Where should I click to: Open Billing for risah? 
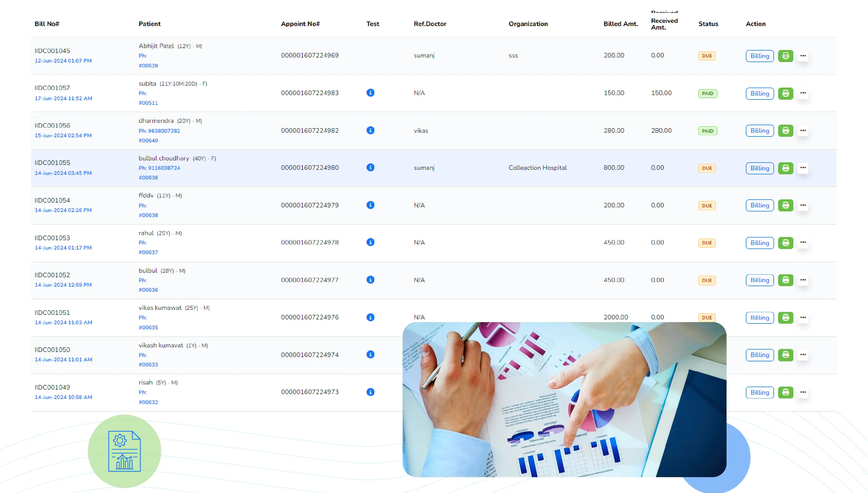[x=760, y=393]
